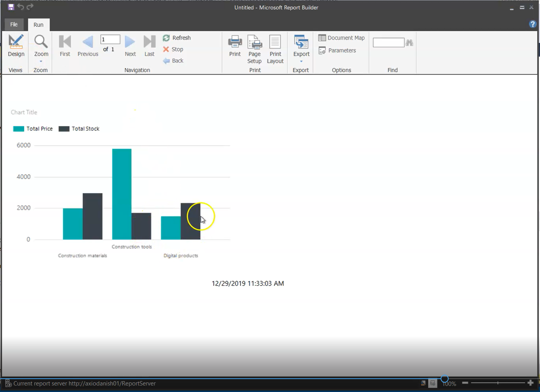
Task: Toggle Print Layout view
Action: point(275,49)
